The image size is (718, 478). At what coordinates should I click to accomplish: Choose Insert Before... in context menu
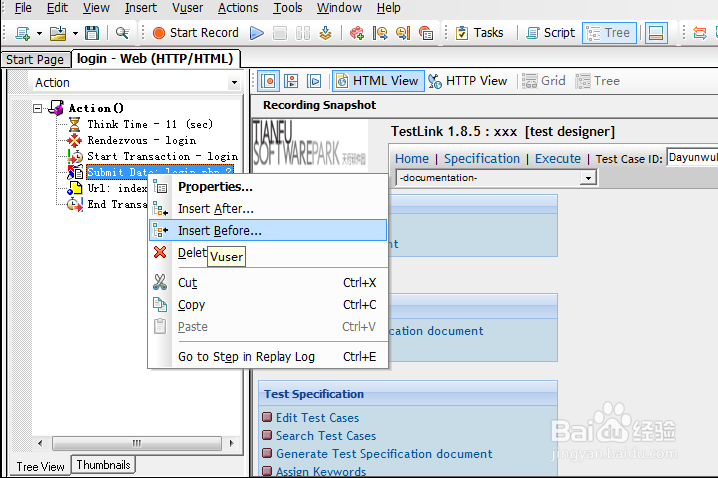pyautogui.click(x=268, y=230)
